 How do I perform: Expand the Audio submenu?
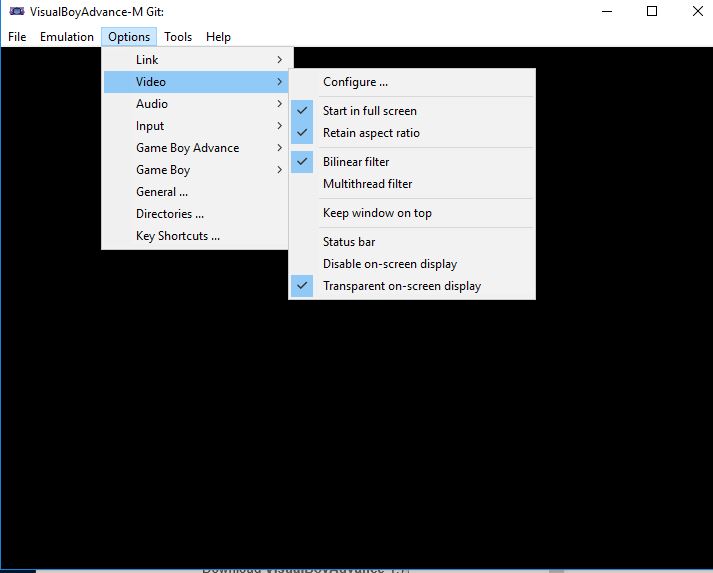[x=196, y=104]
